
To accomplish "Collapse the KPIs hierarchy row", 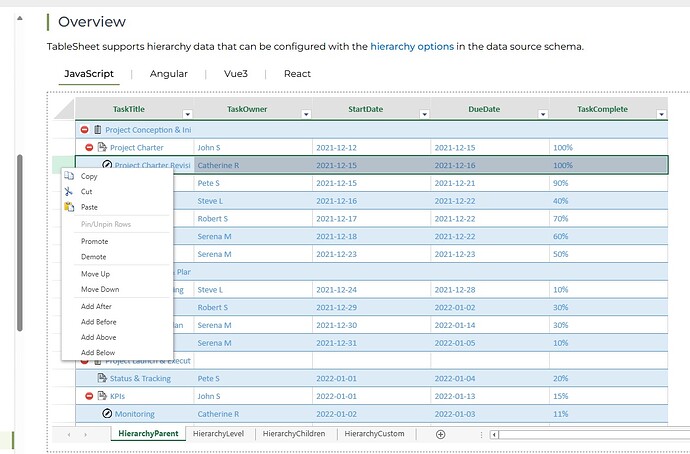I will pos(89,396).
